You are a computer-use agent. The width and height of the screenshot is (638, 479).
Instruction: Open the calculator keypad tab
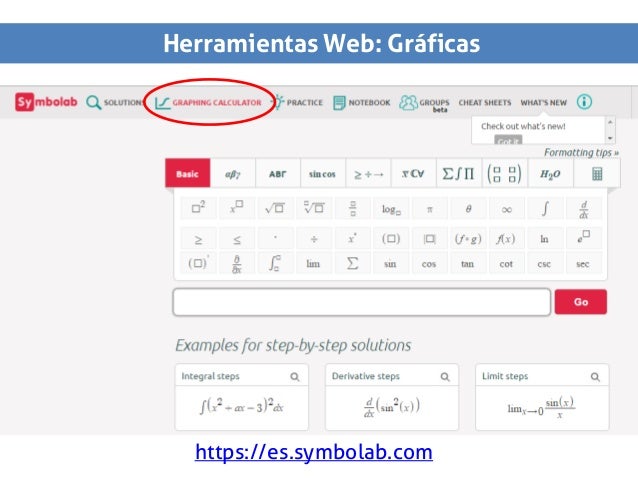tap(597, 173)
